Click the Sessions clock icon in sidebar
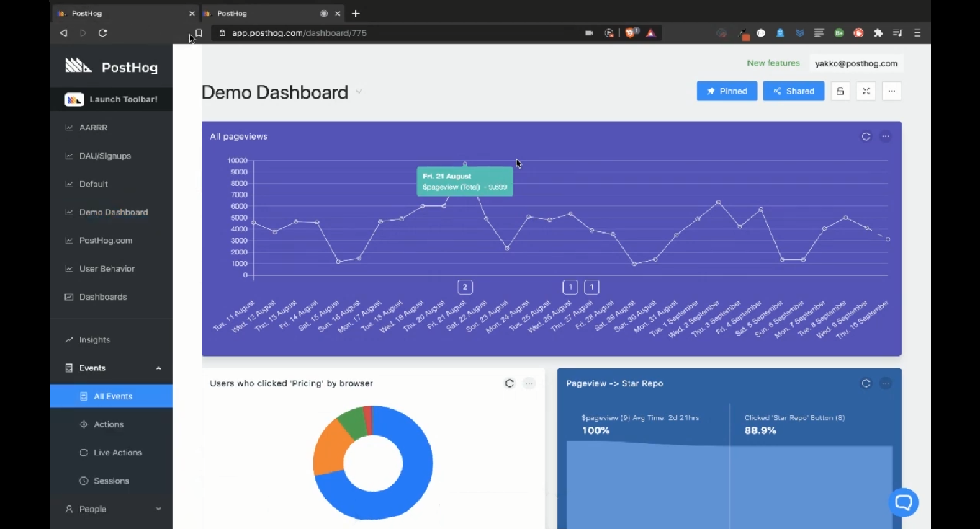Image resolution: width=980 pixels, height=529 pixels. pos(84,481)
